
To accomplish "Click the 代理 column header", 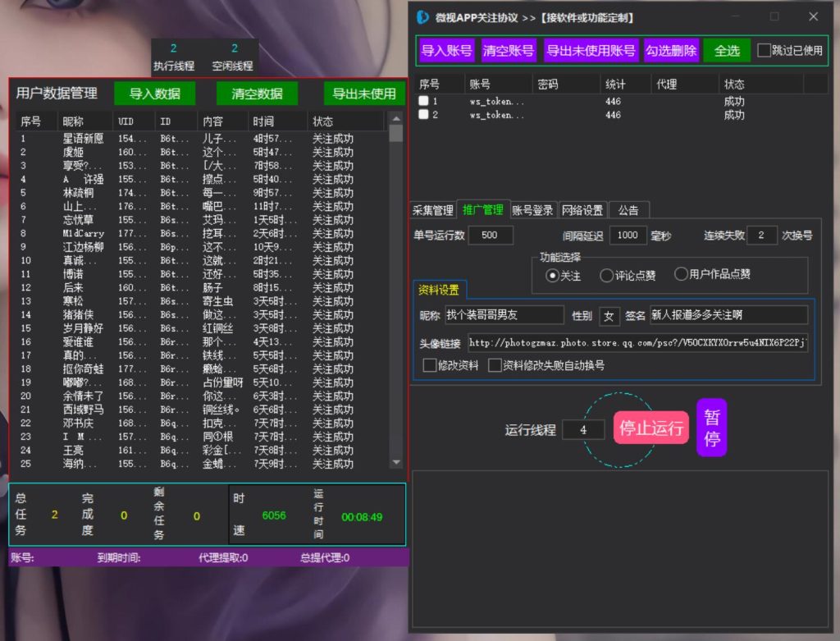I will click(x=684, y=85).
